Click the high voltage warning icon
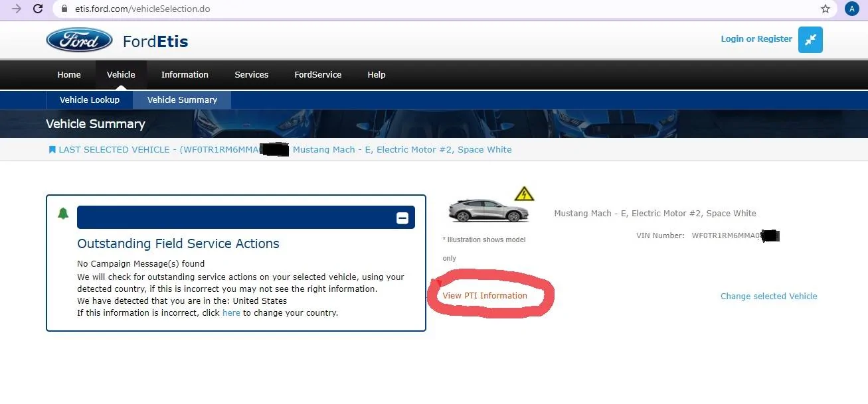 524,194
